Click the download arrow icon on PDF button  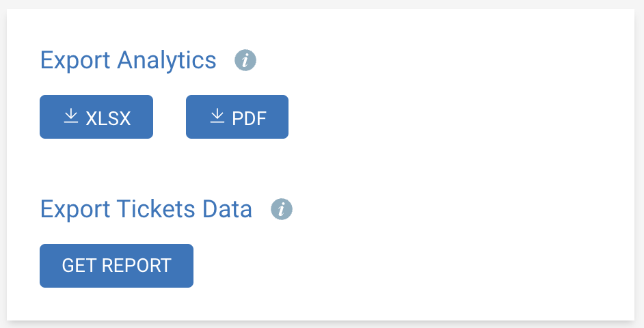pos(217,115)
